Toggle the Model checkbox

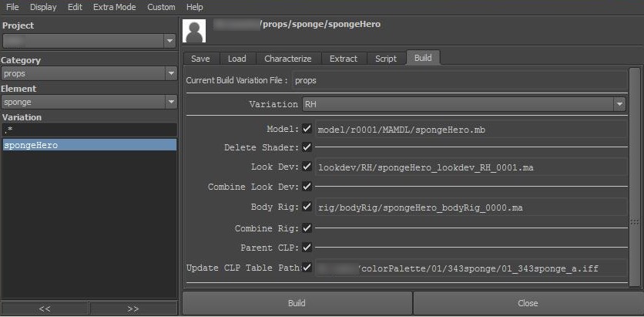coord(307,129)
